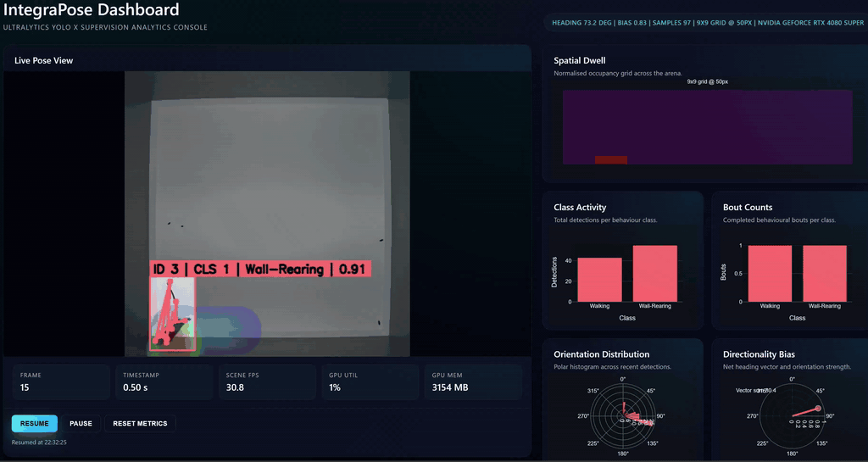Click the FRAME 15 stat card
Image resolution: width=868 pixels, height=462 pixels.
[61, 381]
